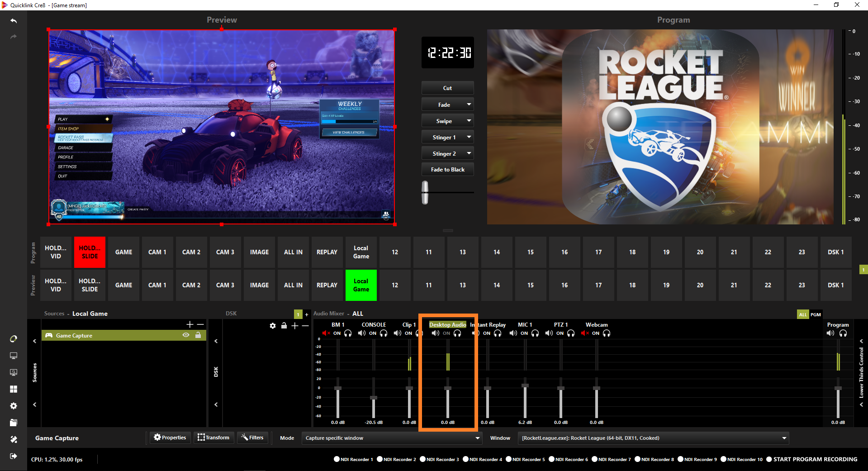Send GAME scene to the Program row
The image size is (868, 471).
123,252
